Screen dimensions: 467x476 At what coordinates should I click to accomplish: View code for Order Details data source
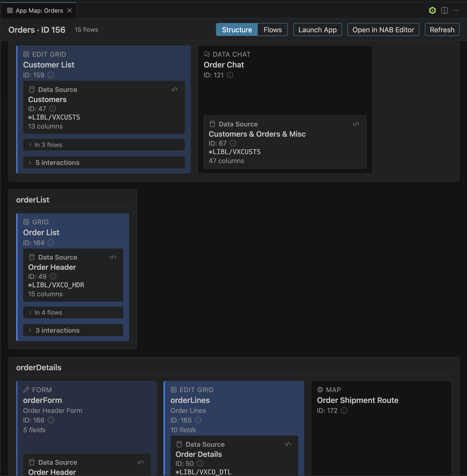[x=288, y=444]
